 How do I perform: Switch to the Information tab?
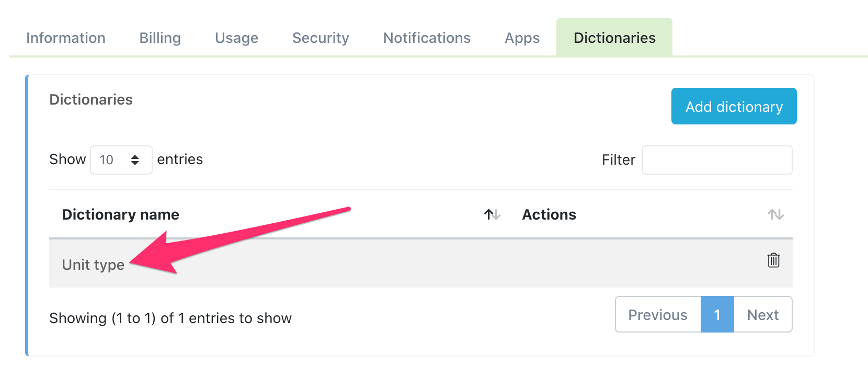click(66, 38)
